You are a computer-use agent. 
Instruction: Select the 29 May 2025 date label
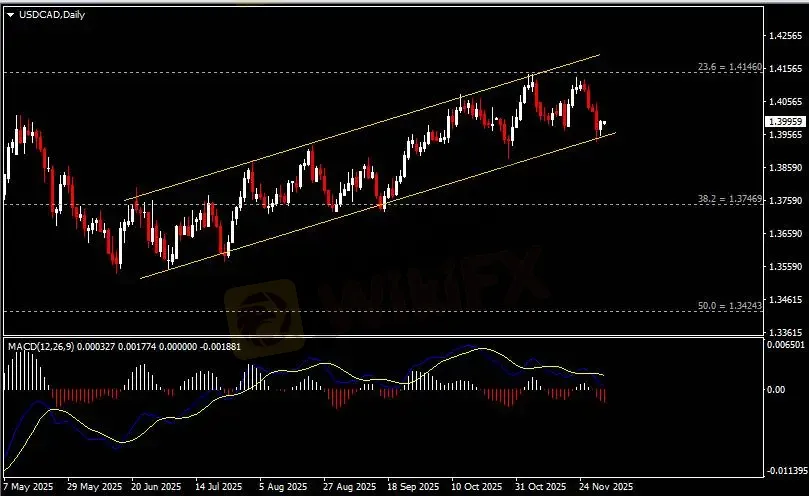pyautogui.click(x=94, y=487)
